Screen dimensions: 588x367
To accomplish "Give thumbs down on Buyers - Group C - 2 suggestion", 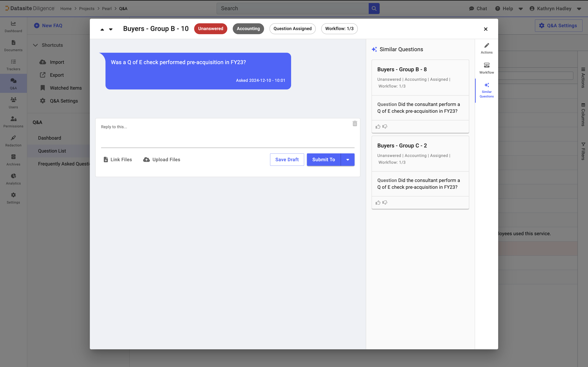I will (x=385, y=202).
